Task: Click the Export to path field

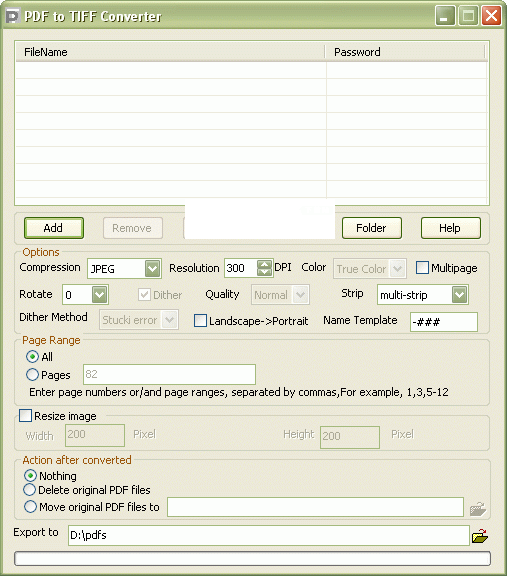Action: click(x=269, y=535)
